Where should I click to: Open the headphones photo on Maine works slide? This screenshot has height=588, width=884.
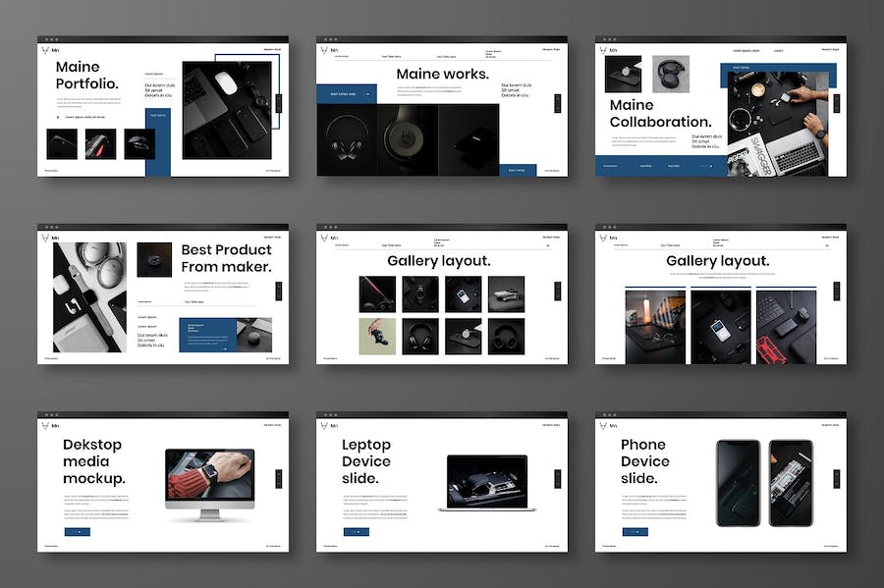[x=346, y=140]
